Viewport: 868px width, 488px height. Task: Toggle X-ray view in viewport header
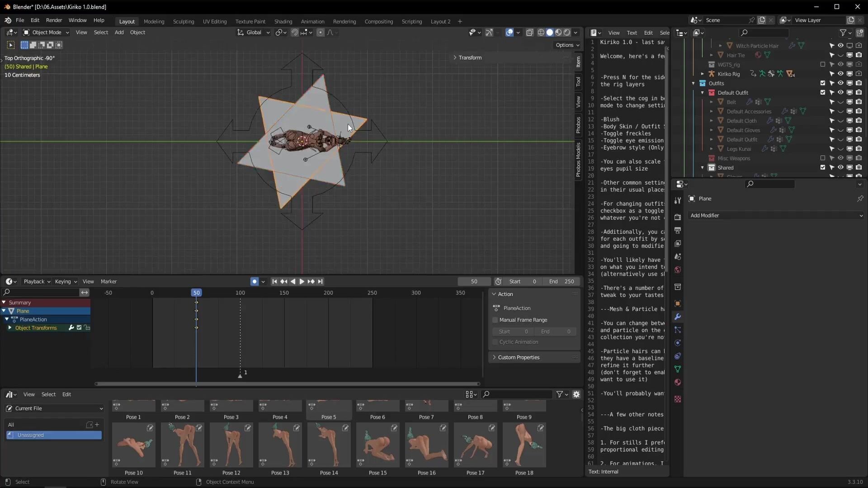pyautogui.click(x=529, y=33)
